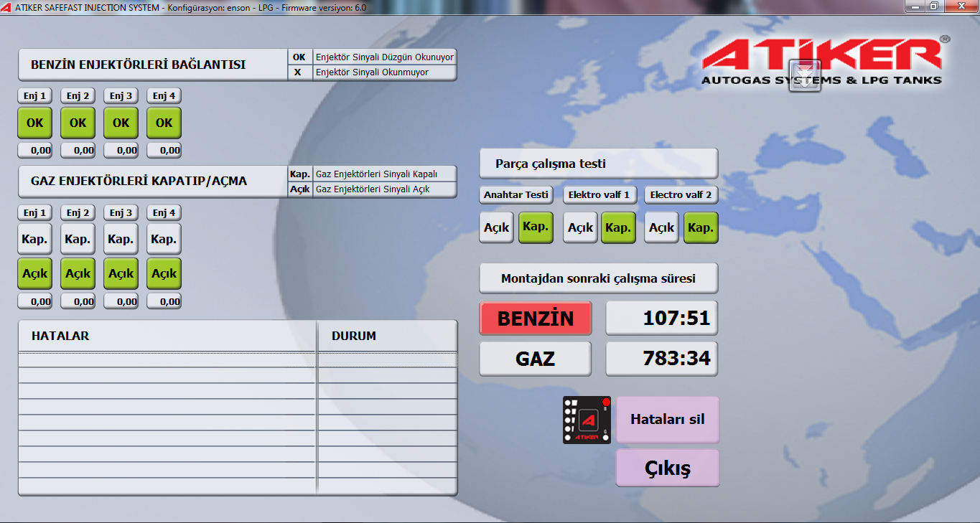
Task: Click gas section Enj 3 label
Action: [121, 212]
